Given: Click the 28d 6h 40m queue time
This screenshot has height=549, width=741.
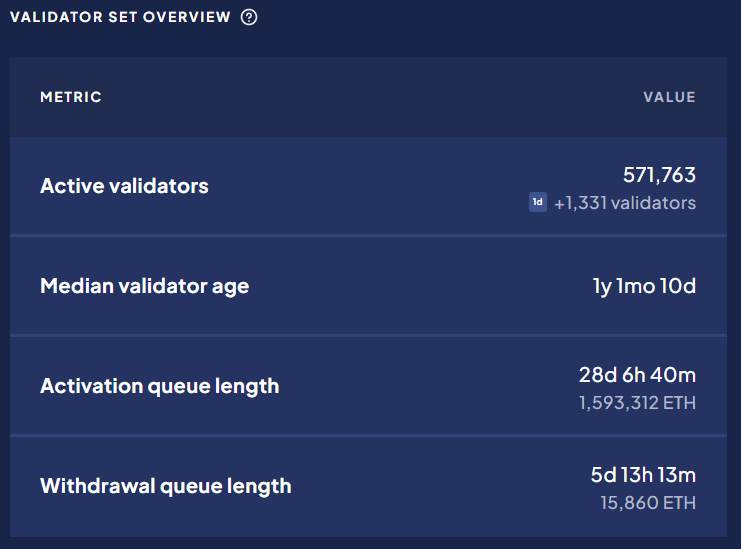Looking at the screenshot, I should tap(637, 375).
